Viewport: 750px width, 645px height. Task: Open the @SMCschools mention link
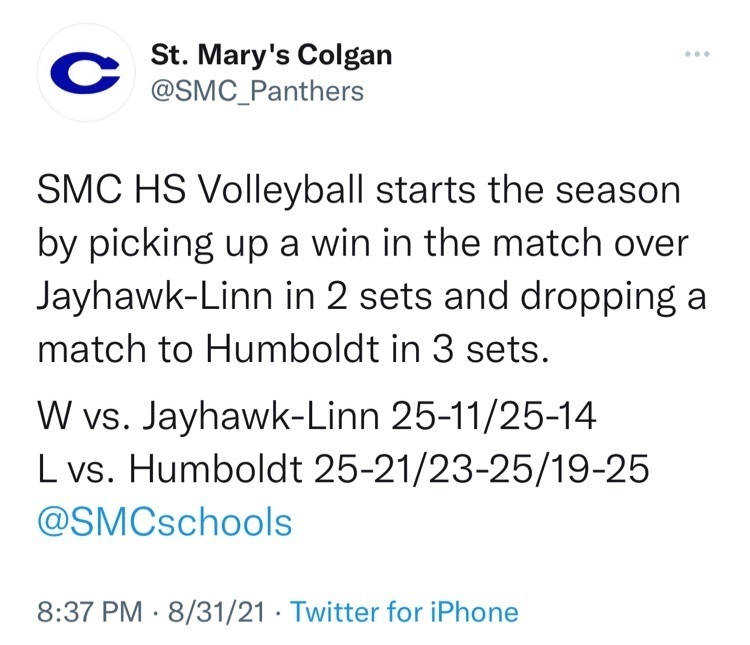coord(164,521)
